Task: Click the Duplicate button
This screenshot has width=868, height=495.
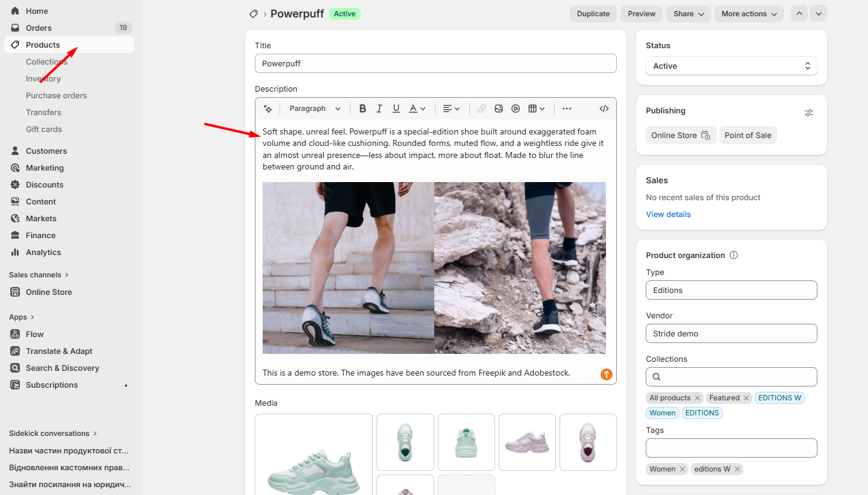Action: [x=593, y=14]
